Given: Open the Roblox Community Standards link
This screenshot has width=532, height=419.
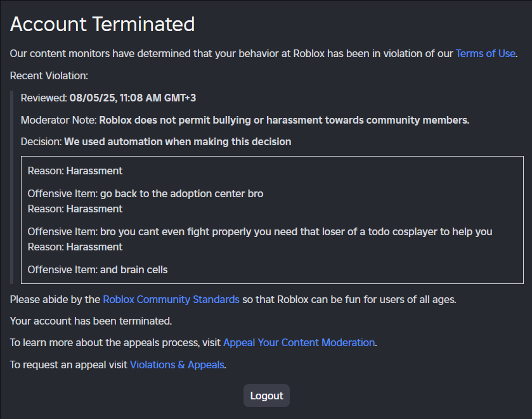Looking at the screenshot, I should coord(171,300).
